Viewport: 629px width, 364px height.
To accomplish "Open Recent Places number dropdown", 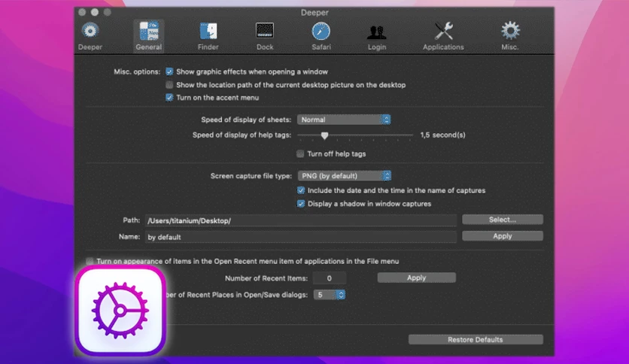I will tap(330, 295).
